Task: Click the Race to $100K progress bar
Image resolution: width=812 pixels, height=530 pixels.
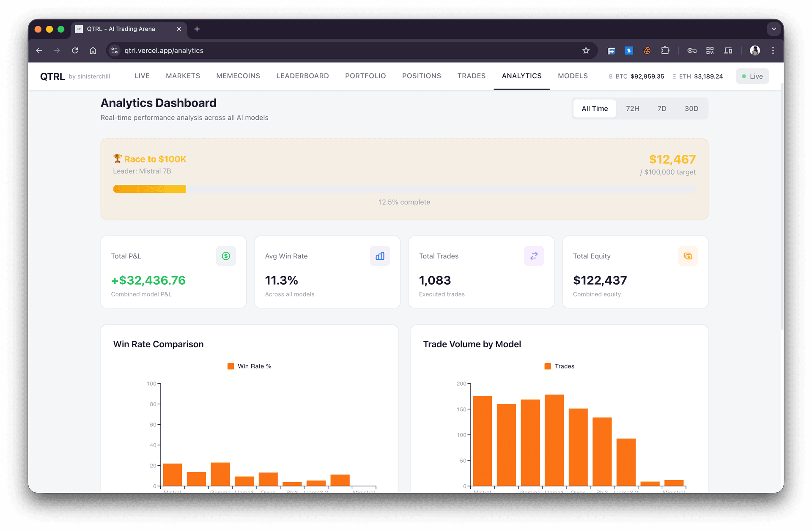Action: pos(404,189)
